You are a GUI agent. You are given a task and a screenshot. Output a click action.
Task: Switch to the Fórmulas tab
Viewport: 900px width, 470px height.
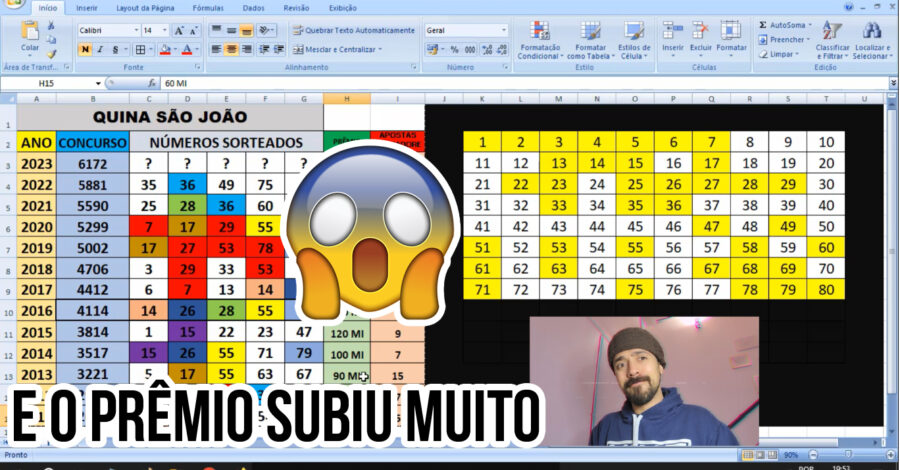tap(208, 8)
